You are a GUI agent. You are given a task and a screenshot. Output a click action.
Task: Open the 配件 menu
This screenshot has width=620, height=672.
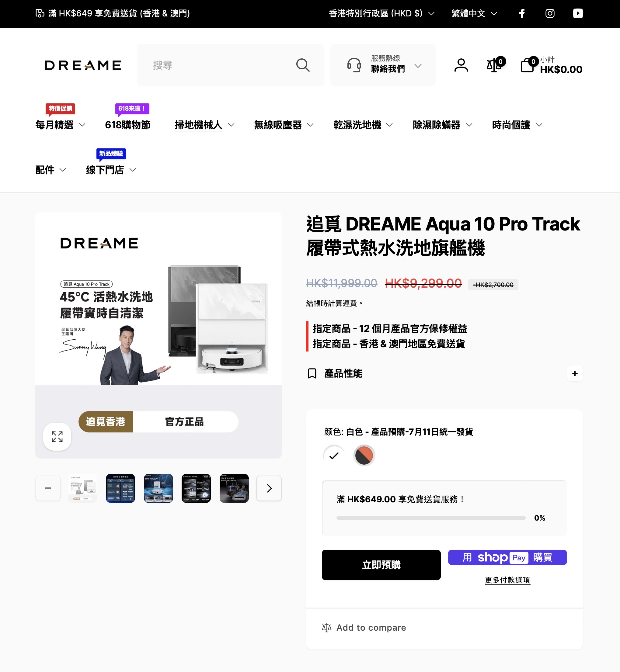(51, 170)
